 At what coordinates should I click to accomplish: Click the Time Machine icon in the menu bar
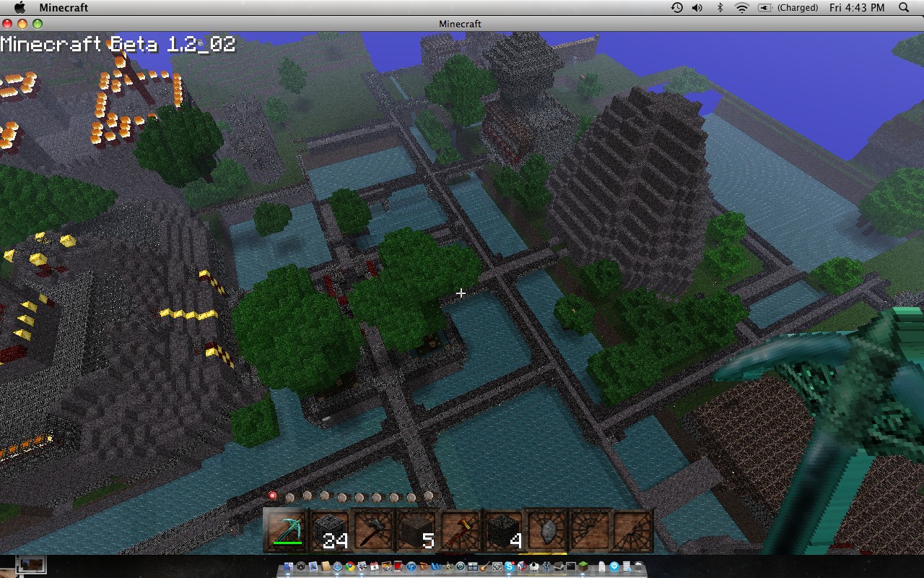point(676,8)
